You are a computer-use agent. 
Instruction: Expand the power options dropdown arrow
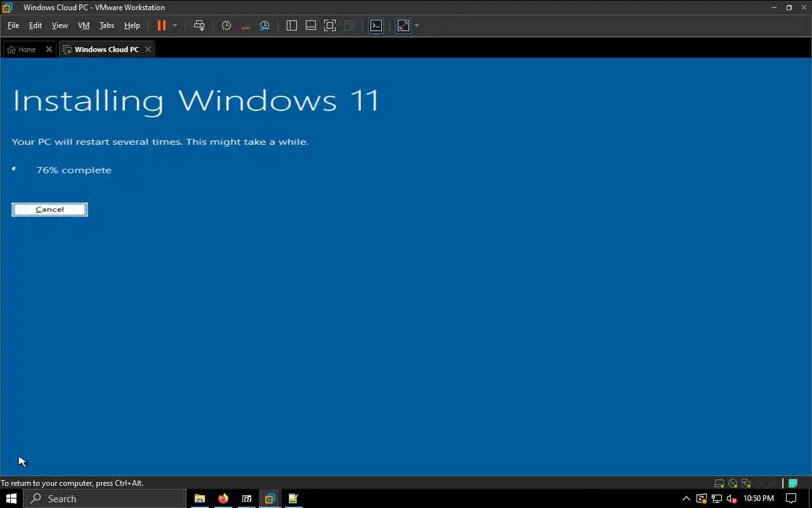[x=175, y=25]
